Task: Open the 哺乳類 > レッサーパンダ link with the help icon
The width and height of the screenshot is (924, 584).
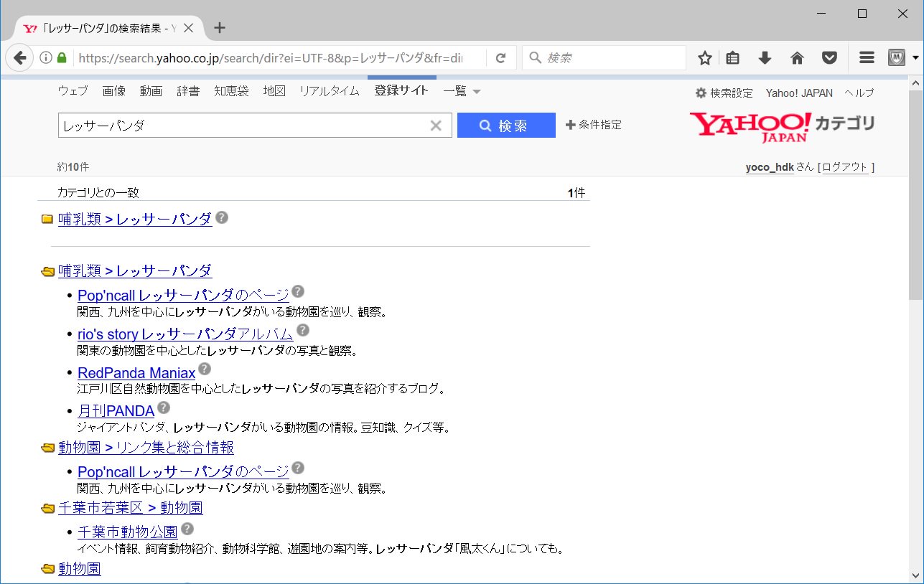Action: pyautogui.click(x=135, y=219)
